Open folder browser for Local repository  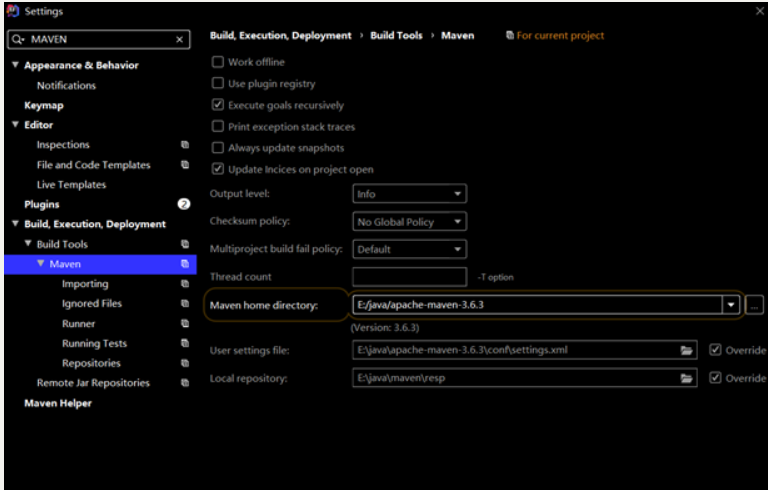686,378
